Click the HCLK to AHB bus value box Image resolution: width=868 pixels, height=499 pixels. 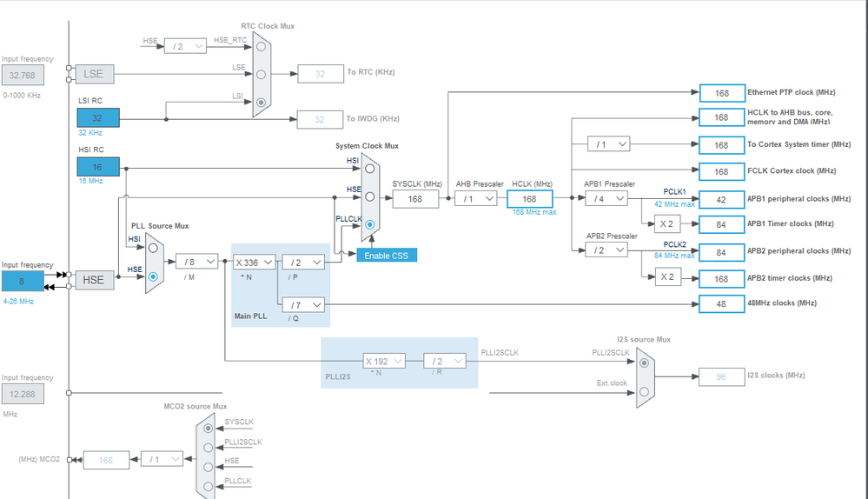click(x=722, y=117)
